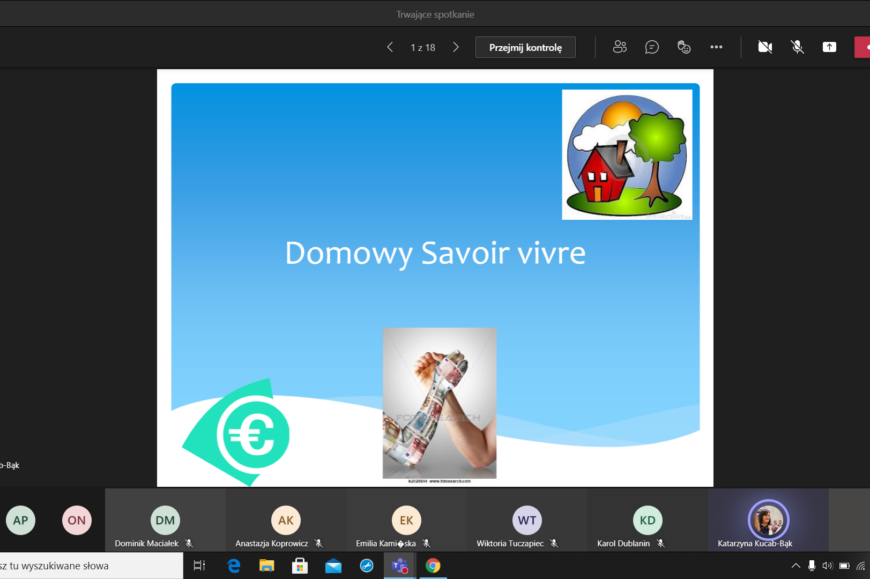Click Dominik Maciałek's muted microphone icon

(189, 544)
